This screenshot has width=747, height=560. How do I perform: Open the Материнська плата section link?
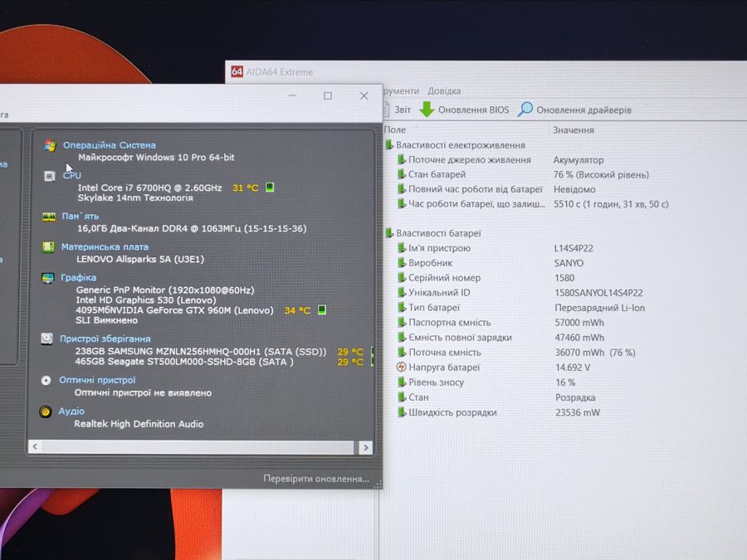point(105,246)
